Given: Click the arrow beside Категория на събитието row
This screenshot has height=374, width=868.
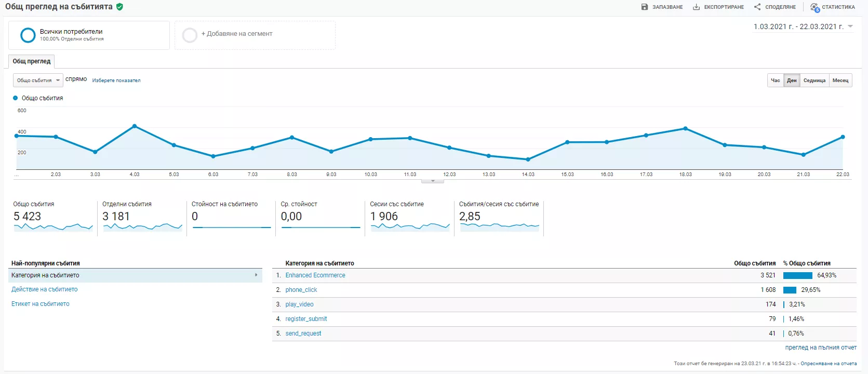Looking at the screenshot, I should (x=256, y=275).
